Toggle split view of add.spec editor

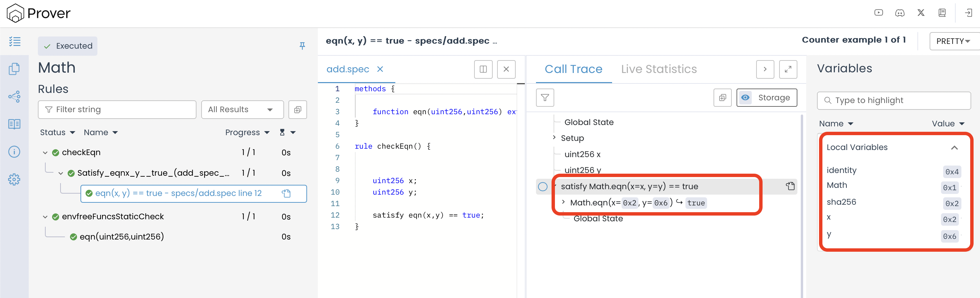483,69
